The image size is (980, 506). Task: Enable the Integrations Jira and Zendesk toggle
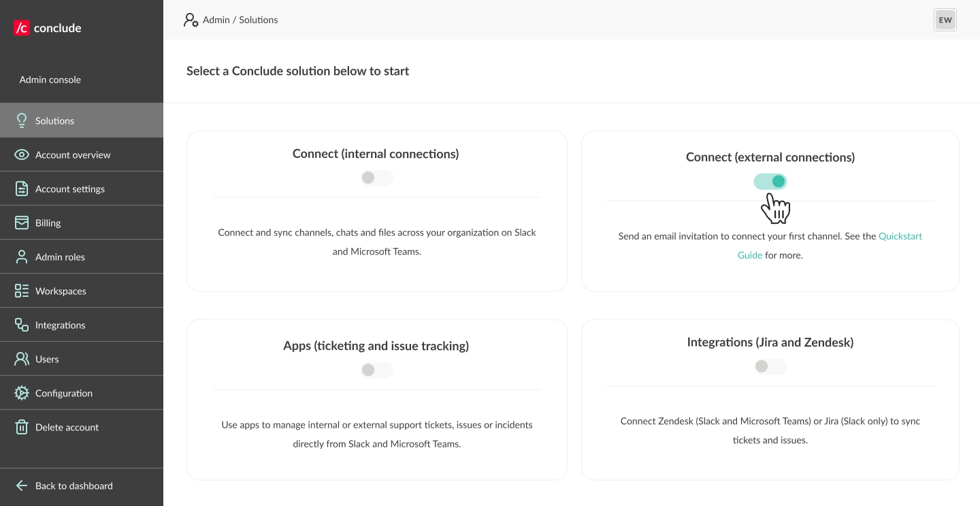[770, 366]
